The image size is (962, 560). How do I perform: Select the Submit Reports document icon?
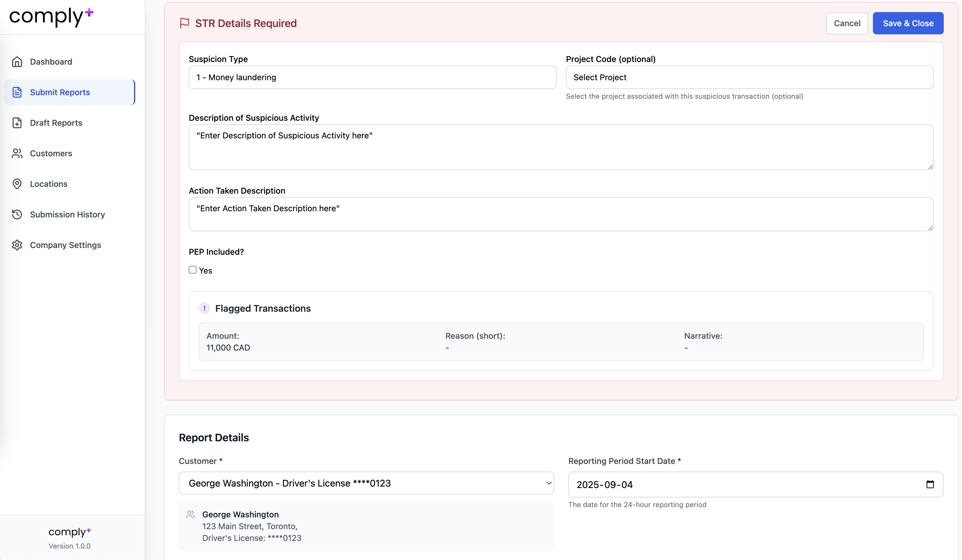(x=17, y=92)
